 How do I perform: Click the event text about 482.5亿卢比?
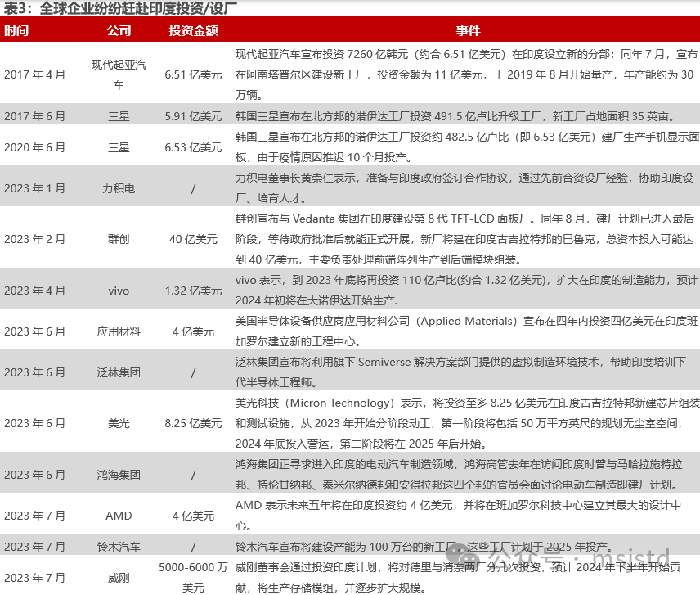467,147
